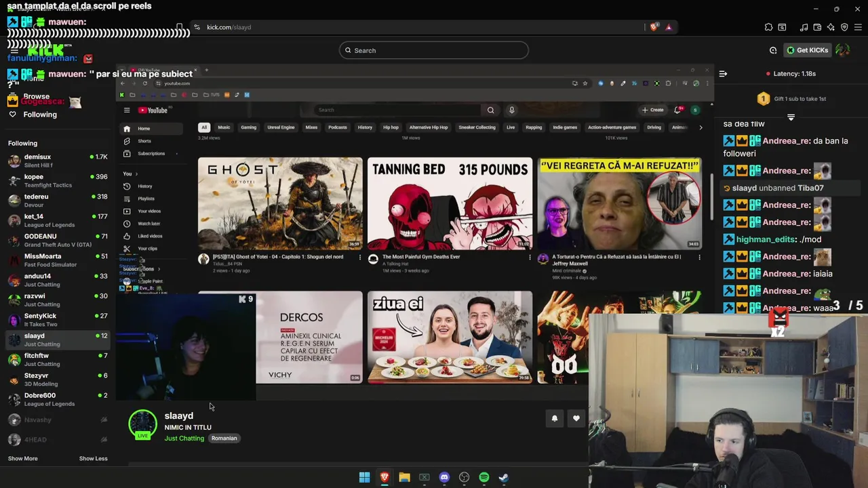Image resolution: width=868 pixels, height=488 pixels.
Task: Click Just Chatting category link under slaayd
Action: (184, 439)
